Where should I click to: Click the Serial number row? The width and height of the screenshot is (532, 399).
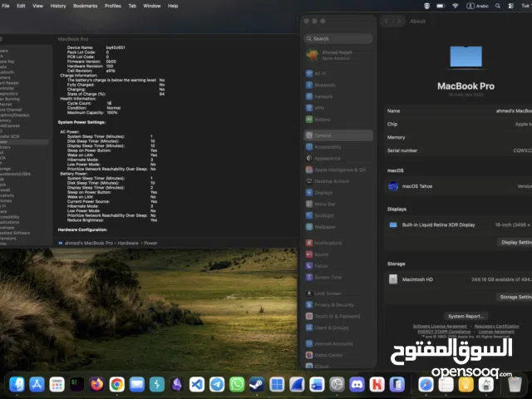[458, 150]
